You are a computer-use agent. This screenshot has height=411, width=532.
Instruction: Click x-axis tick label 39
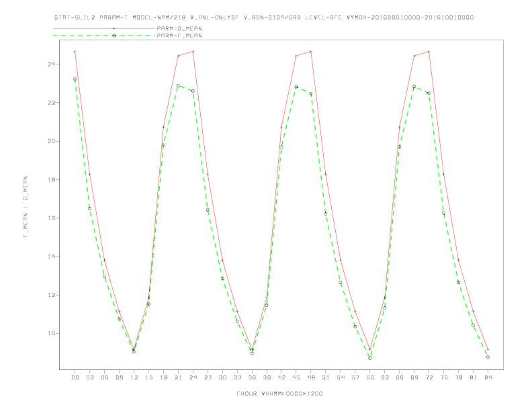pyautogui.click(x=267, y=377)
